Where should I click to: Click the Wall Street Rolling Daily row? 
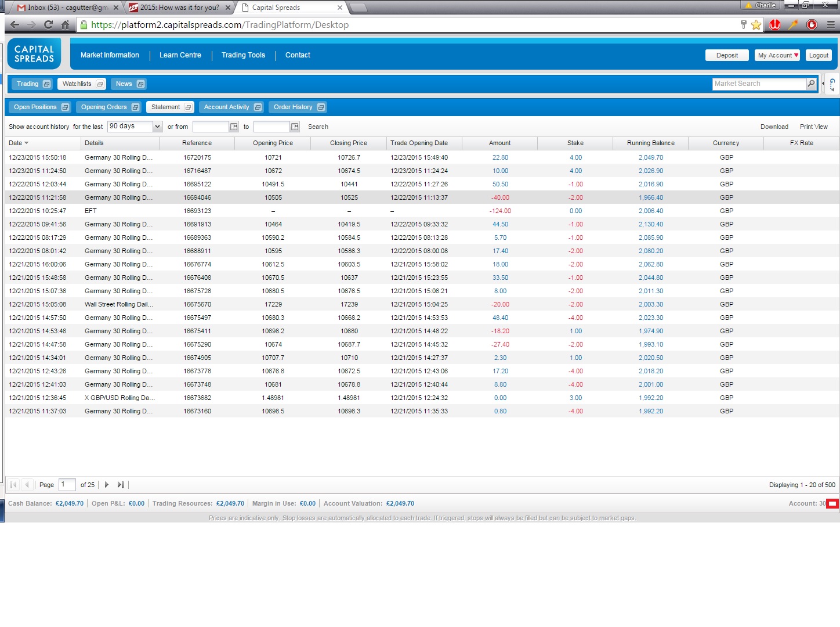point(422,304)
